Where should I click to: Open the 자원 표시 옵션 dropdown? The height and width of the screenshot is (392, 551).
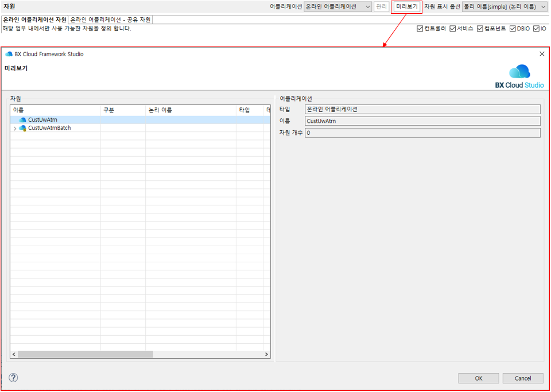coord(542,6)
